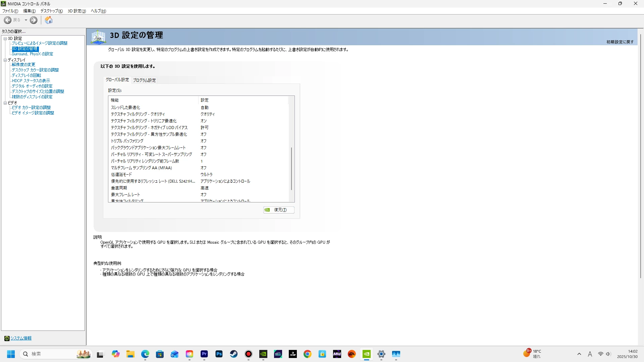Open Steam from the taskbar
Viewport: 644px width, 362px height.
coord(234,354)
